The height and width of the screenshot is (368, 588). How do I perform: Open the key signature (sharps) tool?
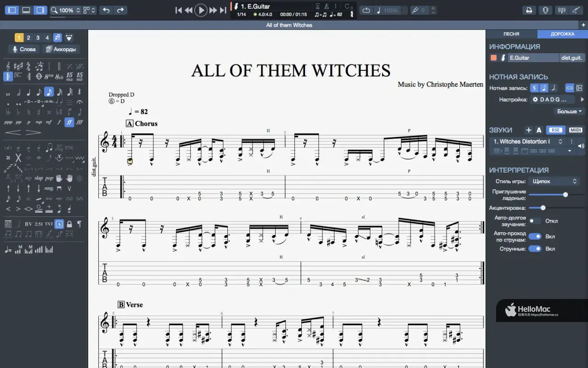(x=18, y=66)
